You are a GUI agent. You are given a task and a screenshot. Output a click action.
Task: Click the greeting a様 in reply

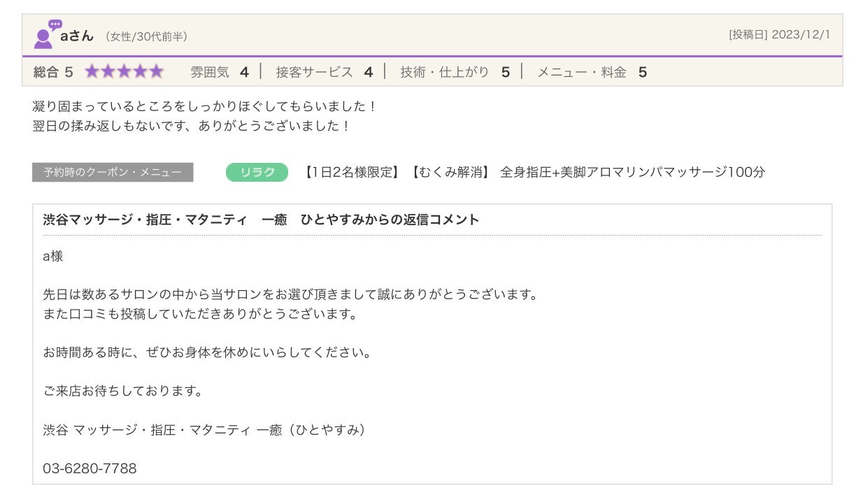[x=53, y=257]
